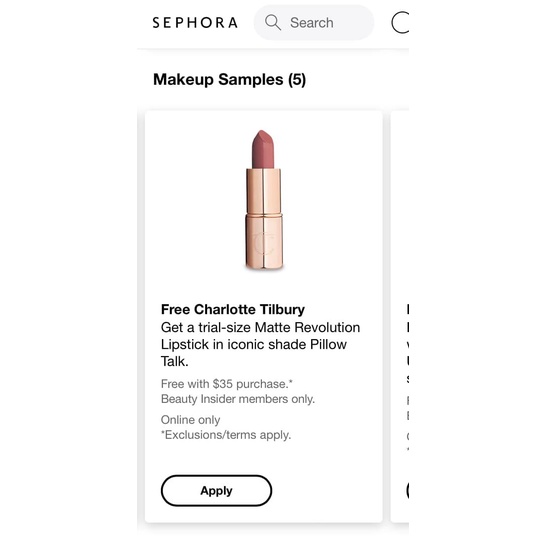This screenshot has width=547, height=547.
Task: Apply the Charlotte Tilbury sample offer
Action: point(216,490)
